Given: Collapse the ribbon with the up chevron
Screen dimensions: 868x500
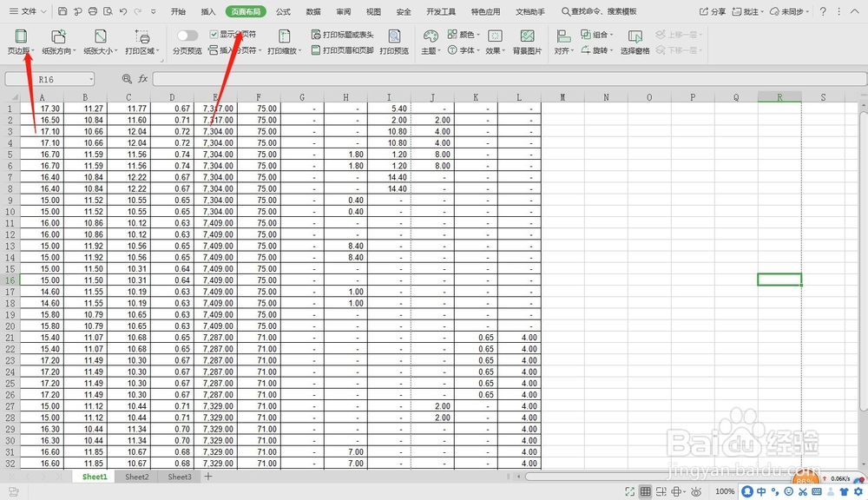Looking at the screenshot, I should pyautogui.click(x=855, y=11).
